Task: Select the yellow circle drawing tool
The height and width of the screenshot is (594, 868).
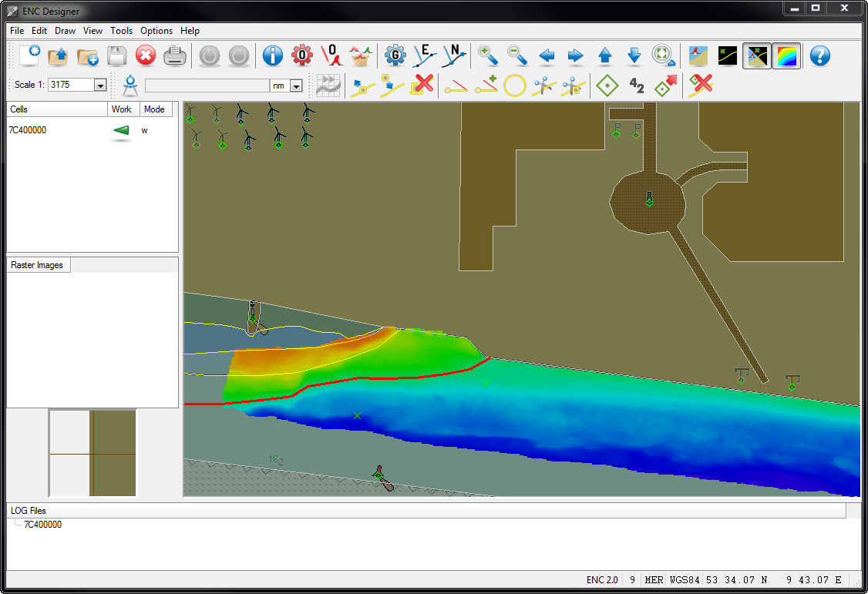Action: pyautogui.click(x=514, y=85)
